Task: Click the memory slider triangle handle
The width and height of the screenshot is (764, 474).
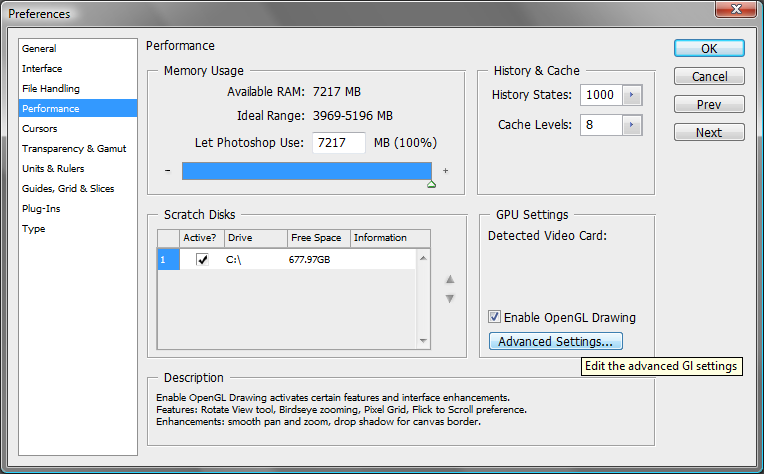Action: [x=431, y=184]
